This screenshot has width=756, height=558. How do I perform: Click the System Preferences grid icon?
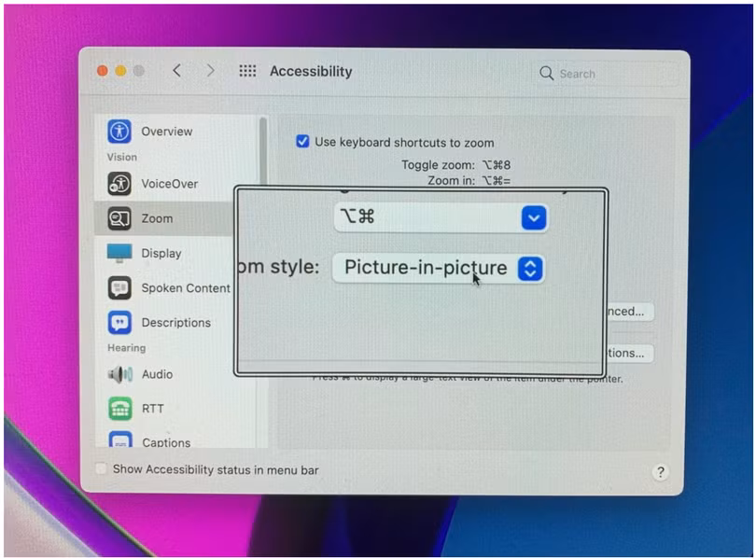coord(247,71)
